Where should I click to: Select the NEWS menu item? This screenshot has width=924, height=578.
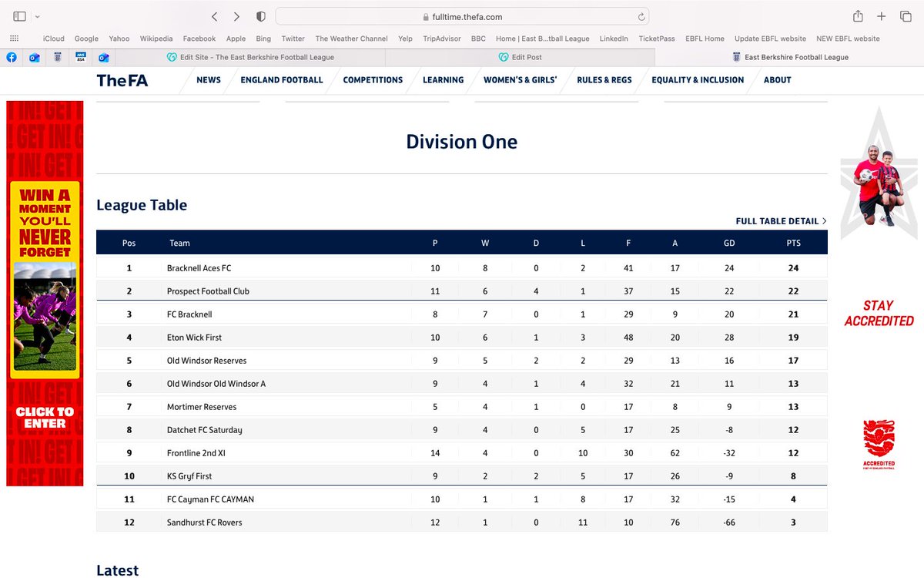[208, 80]
